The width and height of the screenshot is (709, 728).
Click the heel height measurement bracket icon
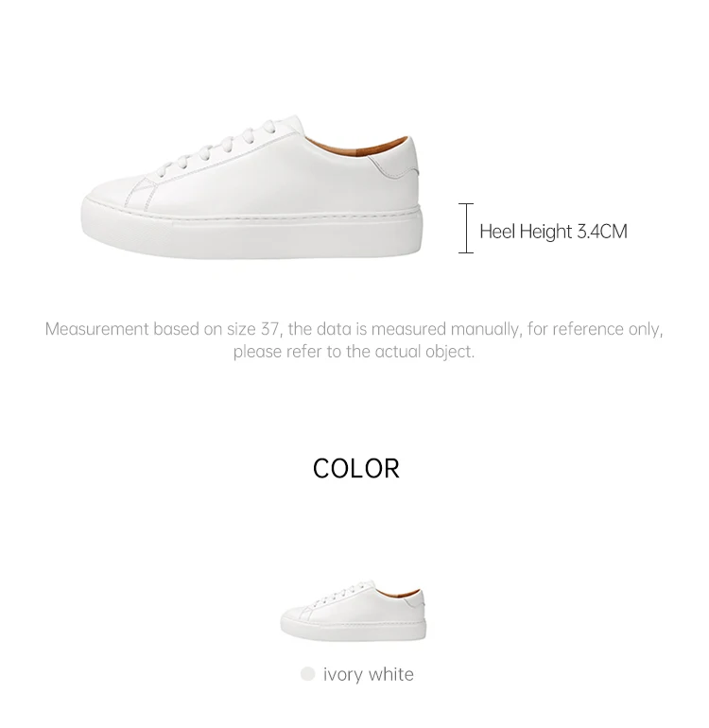coord(466,228)
